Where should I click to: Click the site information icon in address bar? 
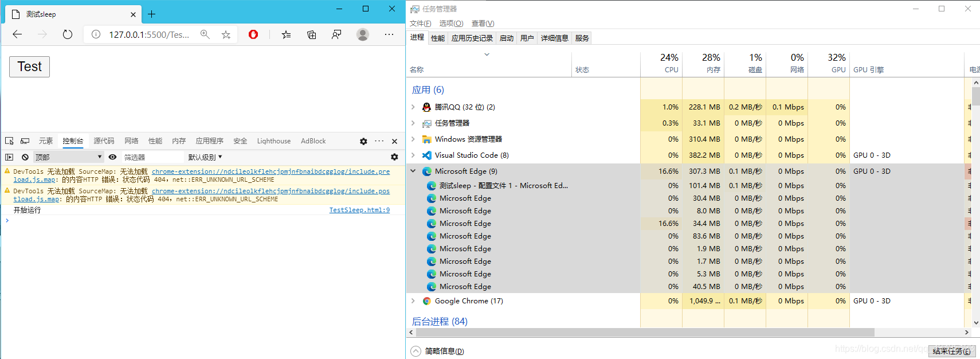pos(96,34)
